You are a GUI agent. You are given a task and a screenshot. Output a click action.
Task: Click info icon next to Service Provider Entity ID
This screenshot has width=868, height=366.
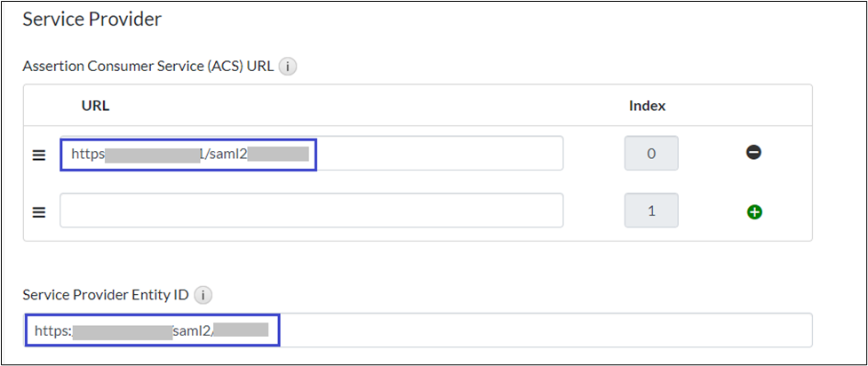202,294
